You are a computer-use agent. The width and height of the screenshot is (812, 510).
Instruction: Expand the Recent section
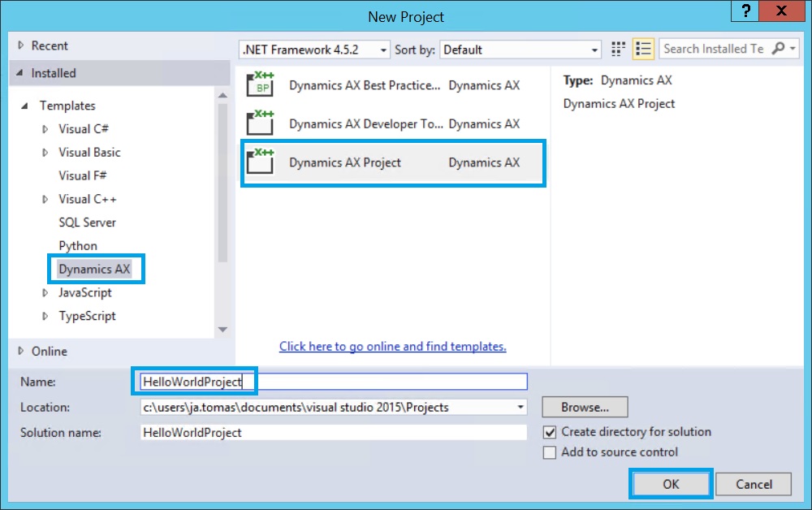(21, 45)
